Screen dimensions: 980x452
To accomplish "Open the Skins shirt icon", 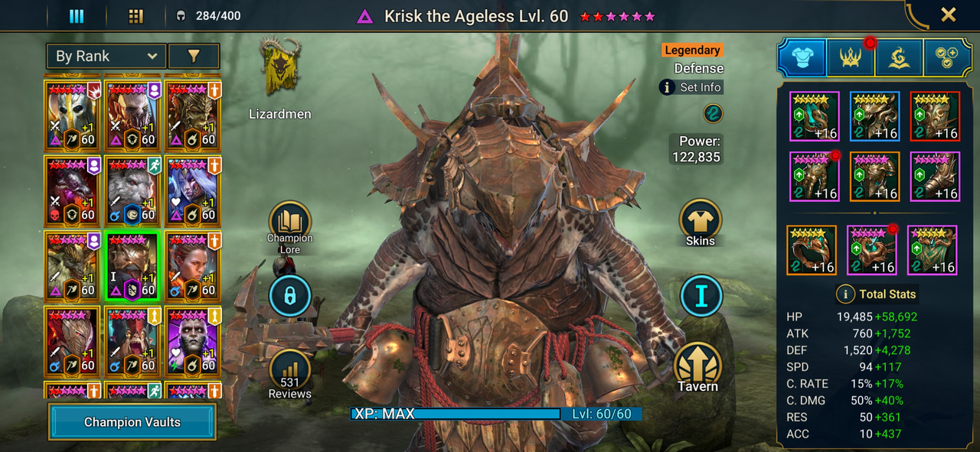I will [x=700, y=221].
